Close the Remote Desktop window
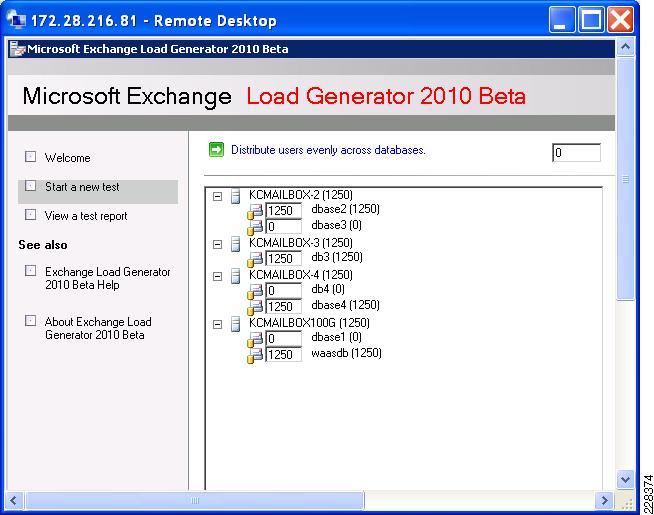654x515 pixels. pos(620,20)
